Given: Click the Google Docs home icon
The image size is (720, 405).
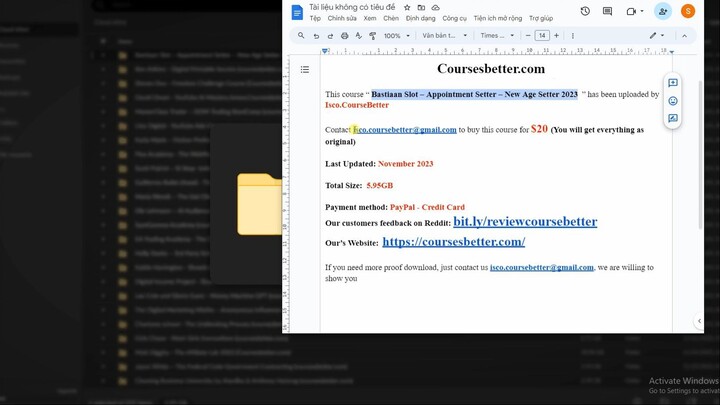Looking at the screenshot, I should 297,12.
